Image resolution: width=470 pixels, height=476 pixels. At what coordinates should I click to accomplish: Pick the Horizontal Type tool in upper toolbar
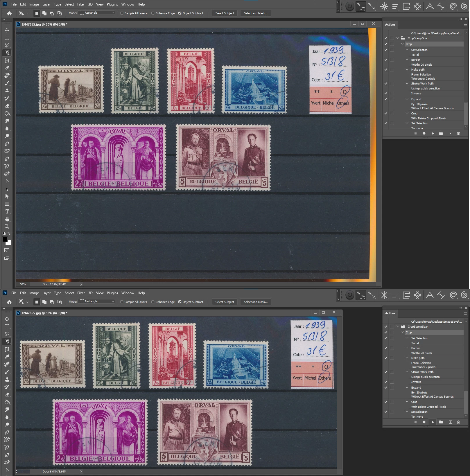click(7, 211)
